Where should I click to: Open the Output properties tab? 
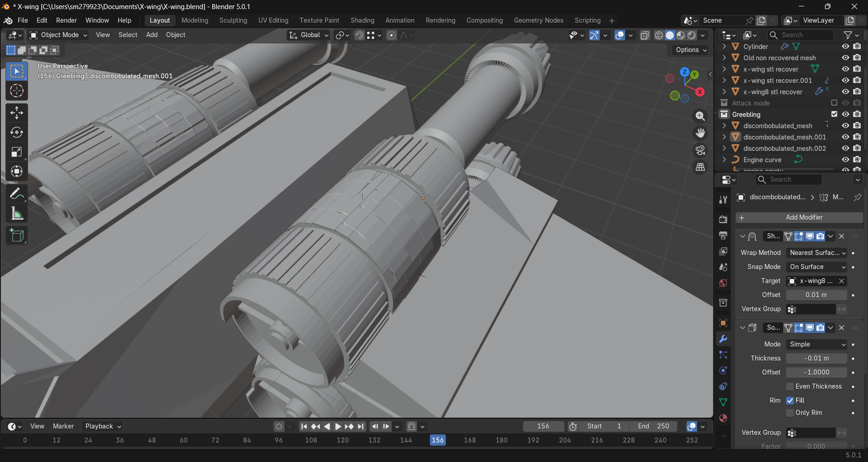(723, 235)
